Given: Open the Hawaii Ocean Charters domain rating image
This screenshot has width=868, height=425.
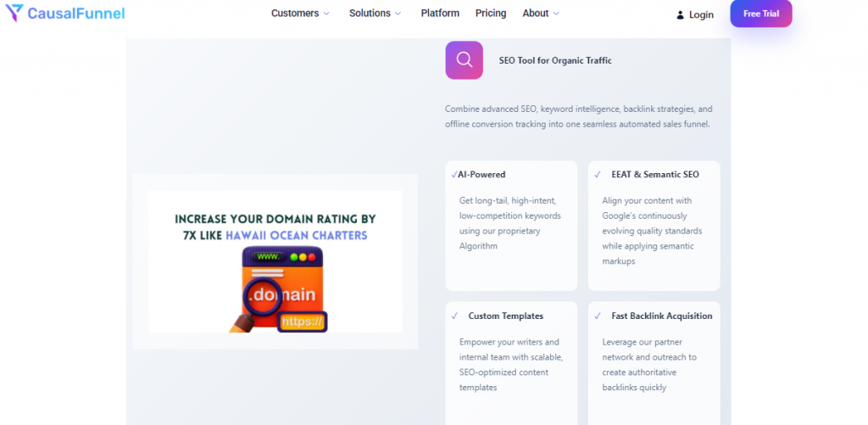Looking at the screenshot, I should [x=275, y=261].
